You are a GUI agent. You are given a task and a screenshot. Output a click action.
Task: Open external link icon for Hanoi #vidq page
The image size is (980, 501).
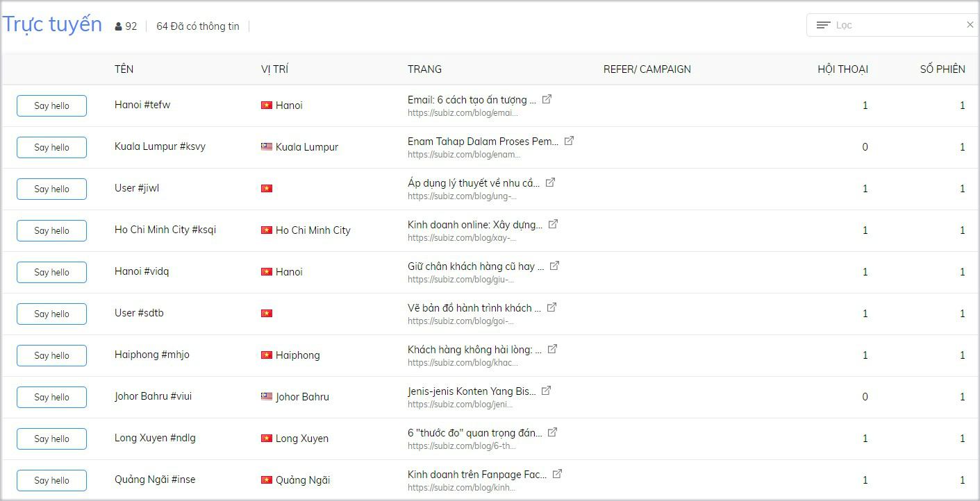tap(554, 266)
